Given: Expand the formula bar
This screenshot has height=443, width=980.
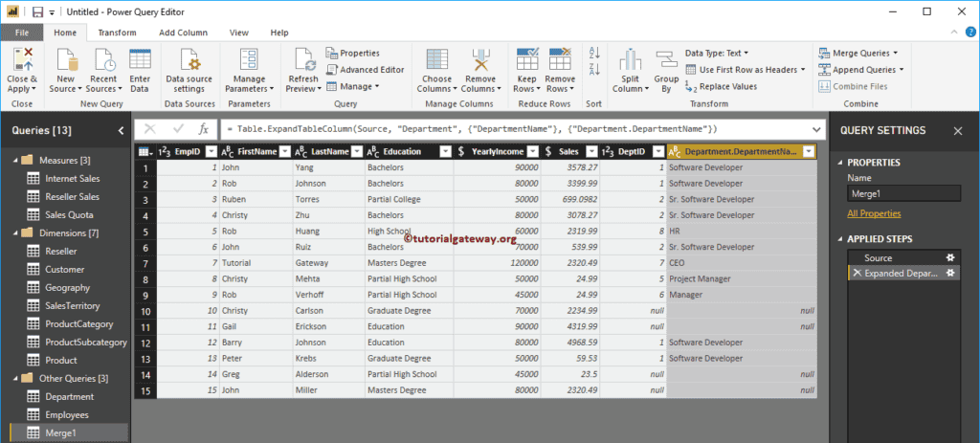Looking at the screenshot, I should pyautogui.click(x=816, y=129).
